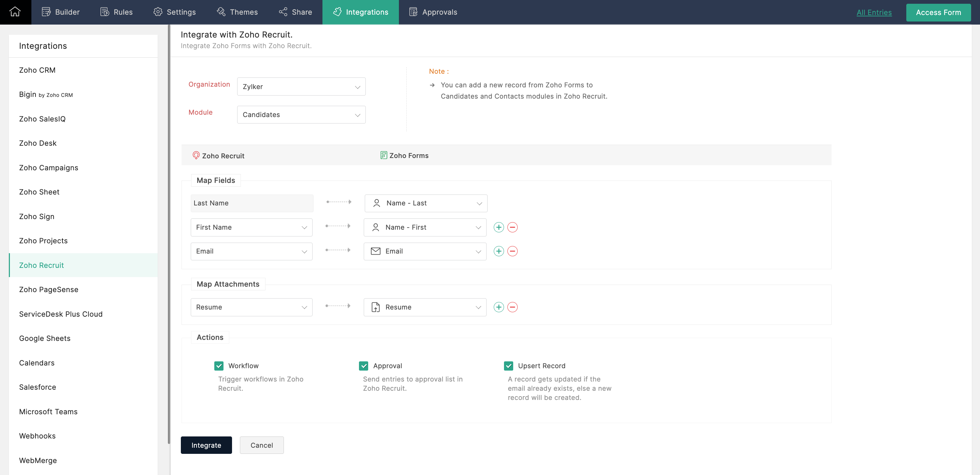Toggle the Upsert Record checkbox
The image size is (980, 475).
click(x=508, y=365)
